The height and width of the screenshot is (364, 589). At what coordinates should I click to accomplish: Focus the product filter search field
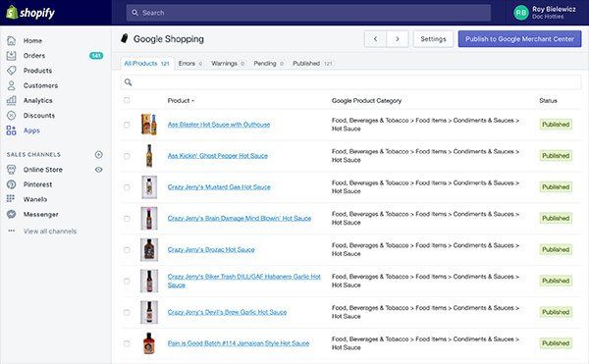(350, 82)
